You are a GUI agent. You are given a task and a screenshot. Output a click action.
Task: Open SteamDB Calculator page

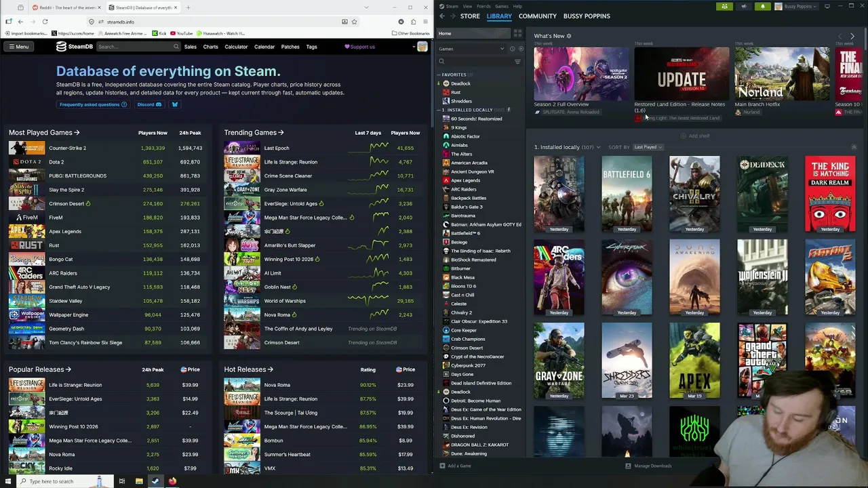pos(236,47)
